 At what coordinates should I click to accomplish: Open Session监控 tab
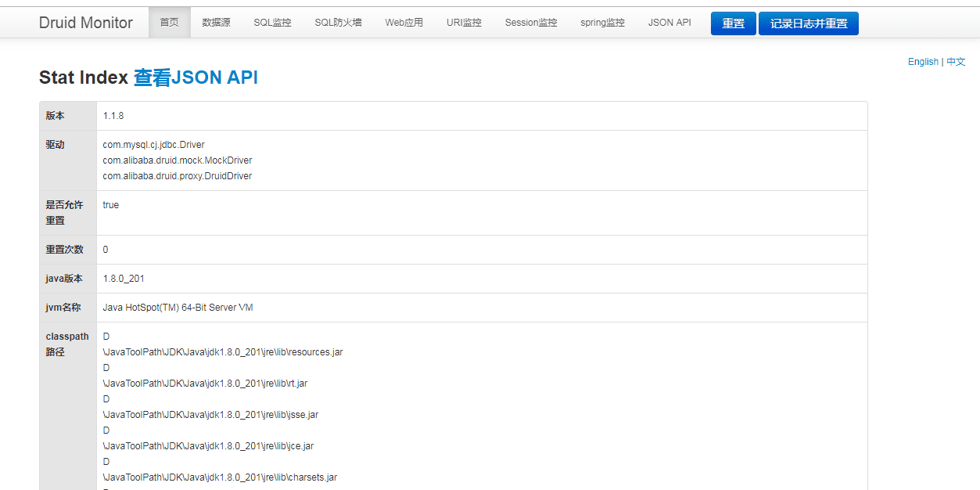(531, 23)
